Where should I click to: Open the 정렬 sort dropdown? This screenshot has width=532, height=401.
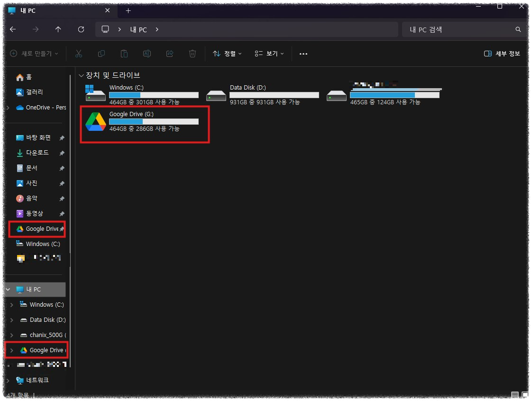227,54
